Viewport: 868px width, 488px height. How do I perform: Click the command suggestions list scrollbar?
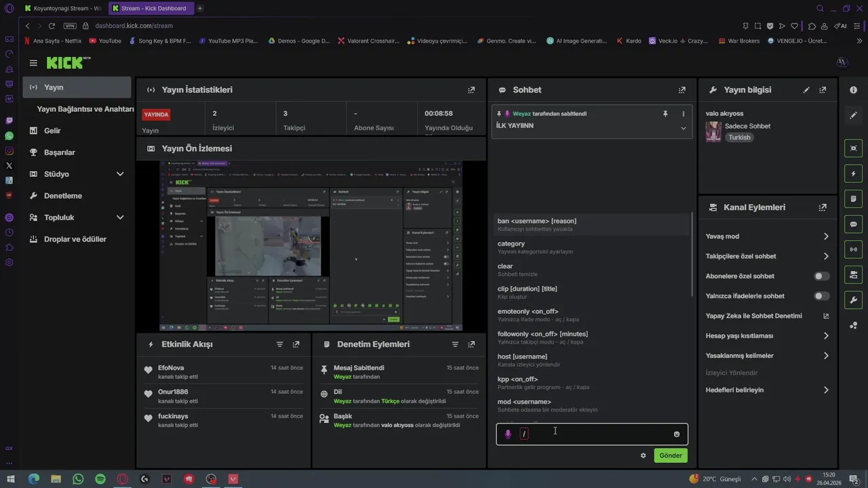[x=692, y=254]
